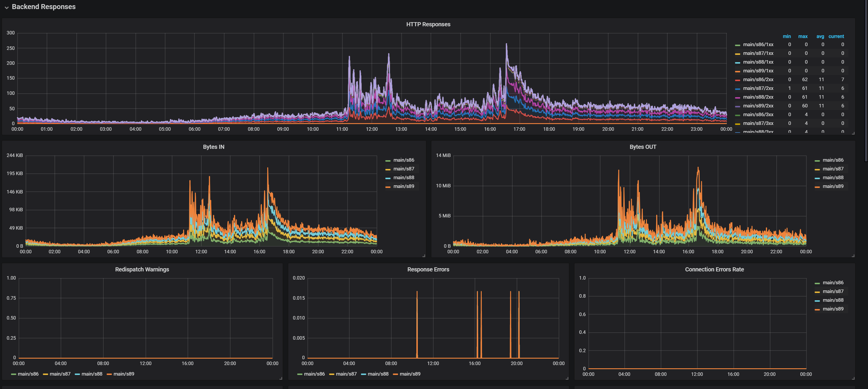The height and width of the screenshot is (389, 868).
Task: Toggle main/s86/2xx series in HTTP Responses legend
Action: [758, 80]
